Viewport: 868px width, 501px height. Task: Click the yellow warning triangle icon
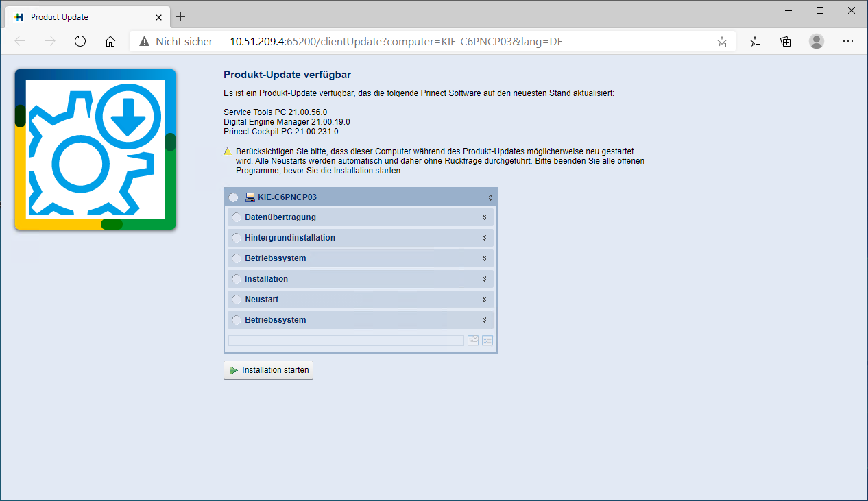[228, 151]
